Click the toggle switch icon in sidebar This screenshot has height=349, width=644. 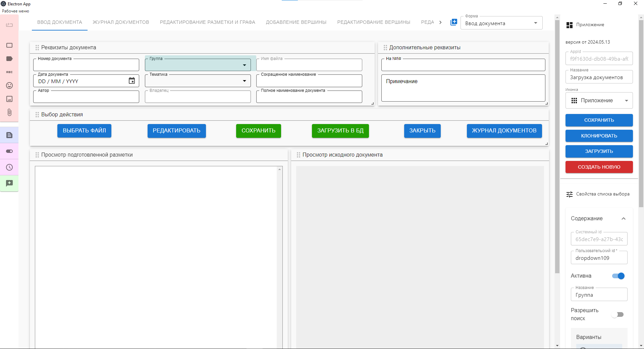point(9,151)
